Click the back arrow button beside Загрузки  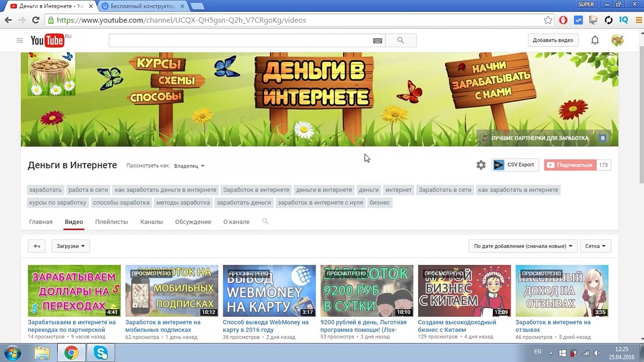click(37, 246)
